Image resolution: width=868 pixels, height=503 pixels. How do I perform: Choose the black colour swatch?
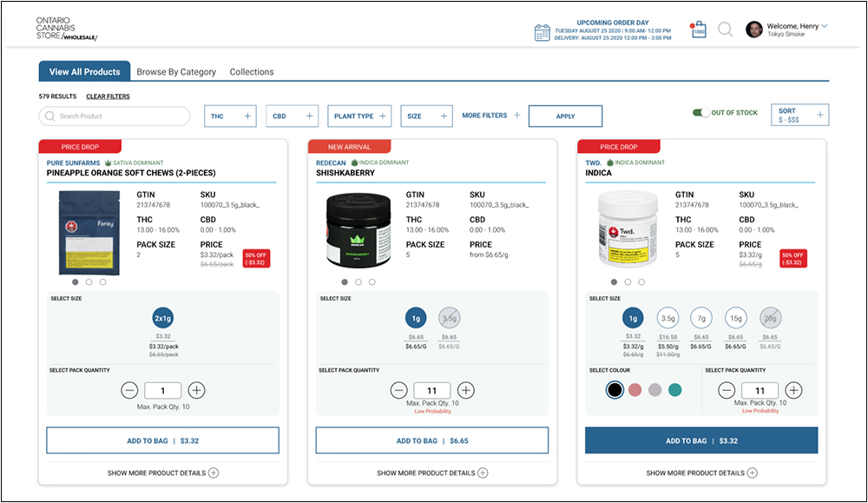tap(615, 390)
